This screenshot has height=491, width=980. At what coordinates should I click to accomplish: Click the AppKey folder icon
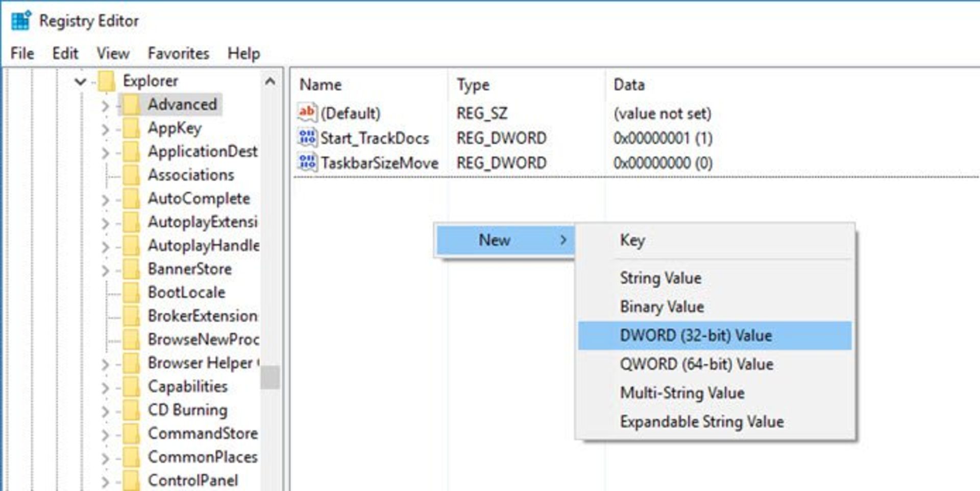(131, 128)
